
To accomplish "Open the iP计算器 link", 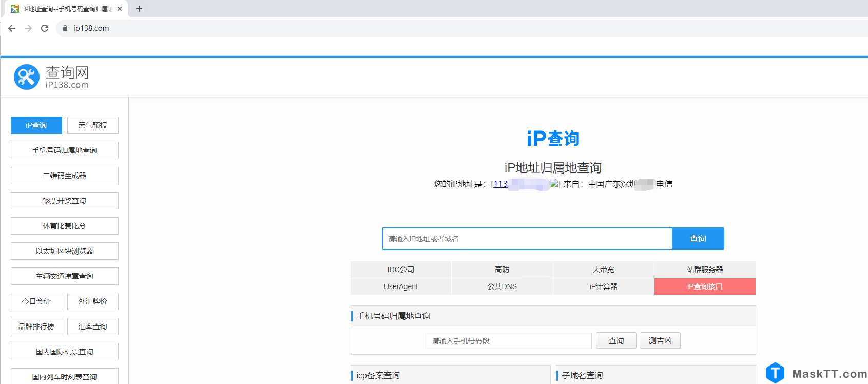I will pos(604,286).
